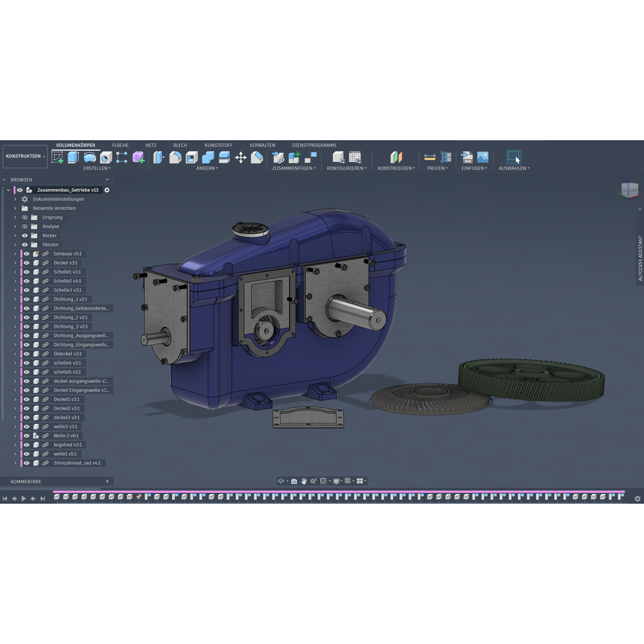
Task: Select the Create Sketch tool
Action: coord(57,157)
